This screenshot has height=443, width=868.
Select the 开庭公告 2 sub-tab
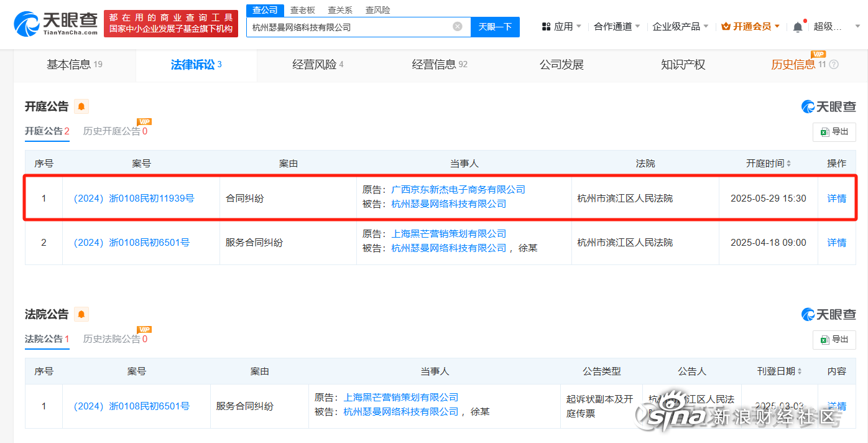coord(47,131)
